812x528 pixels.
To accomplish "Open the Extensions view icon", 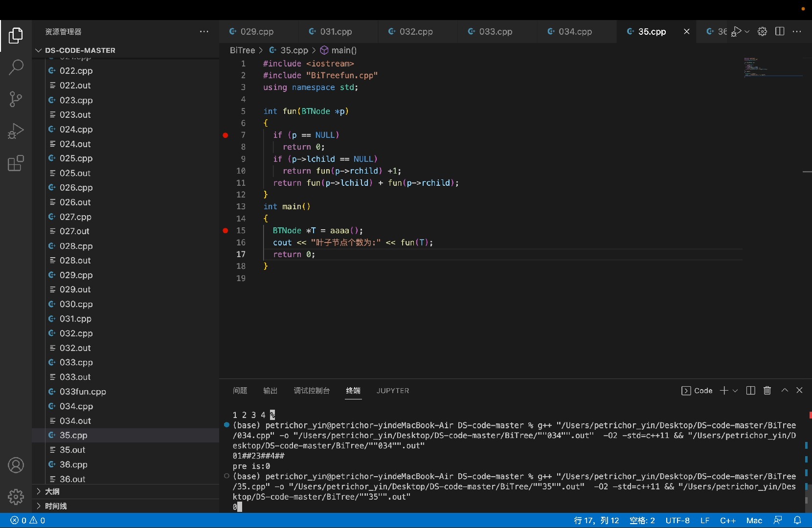I will click(16, 163).
